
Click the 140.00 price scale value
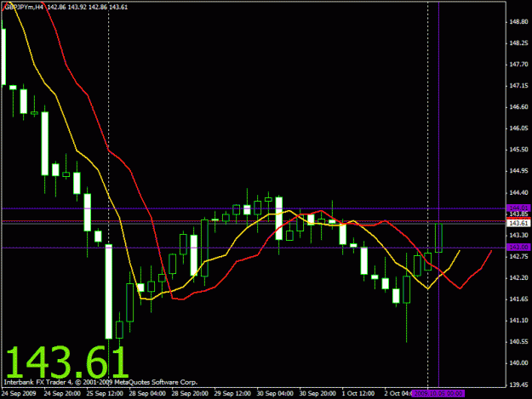coord(518,363)
